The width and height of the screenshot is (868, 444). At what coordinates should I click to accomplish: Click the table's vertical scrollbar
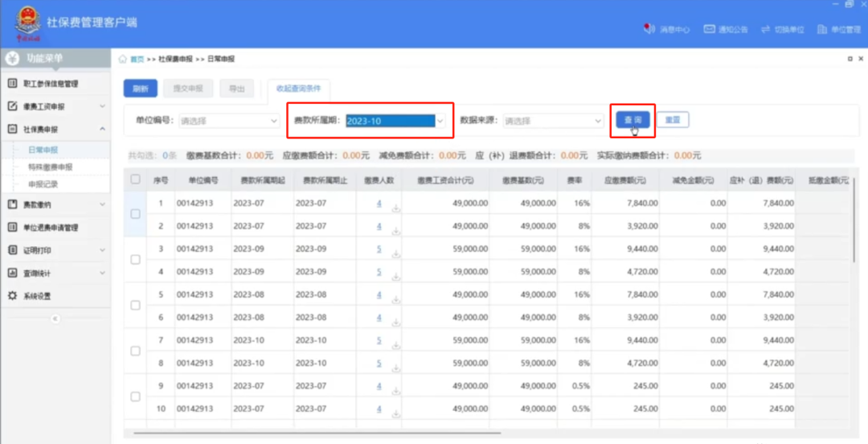point(854,219)
